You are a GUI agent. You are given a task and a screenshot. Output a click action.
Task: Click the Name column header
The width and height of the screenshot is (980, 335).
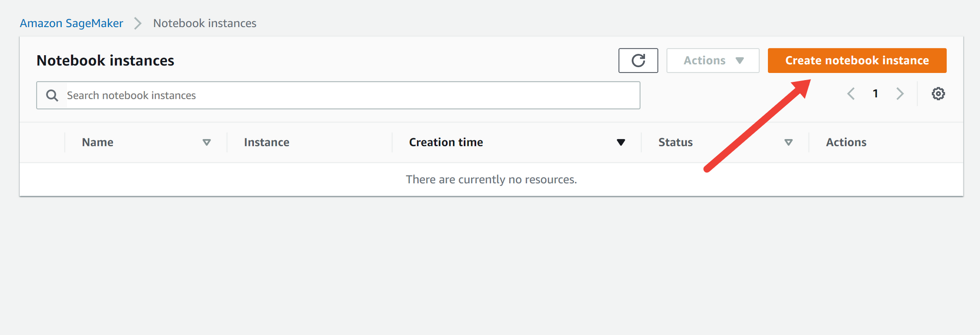pos(98,142)
